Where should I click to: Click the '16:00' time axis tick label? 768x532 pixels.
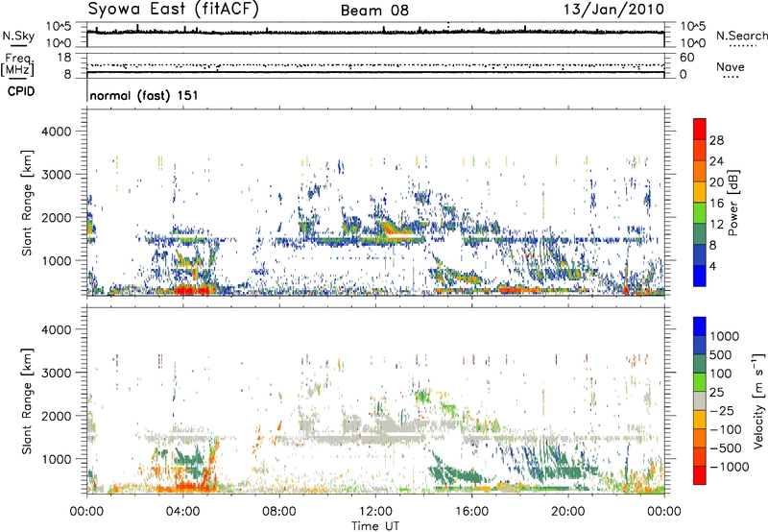pos(471,512)
